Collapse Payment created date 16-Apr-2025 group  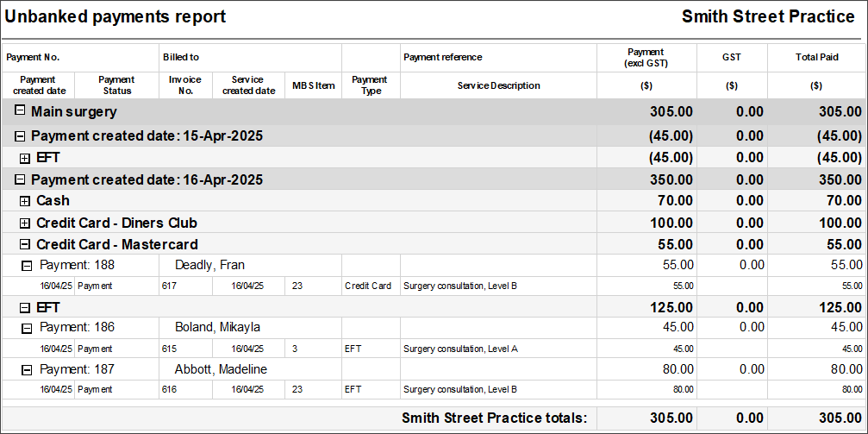pos(20,179)
